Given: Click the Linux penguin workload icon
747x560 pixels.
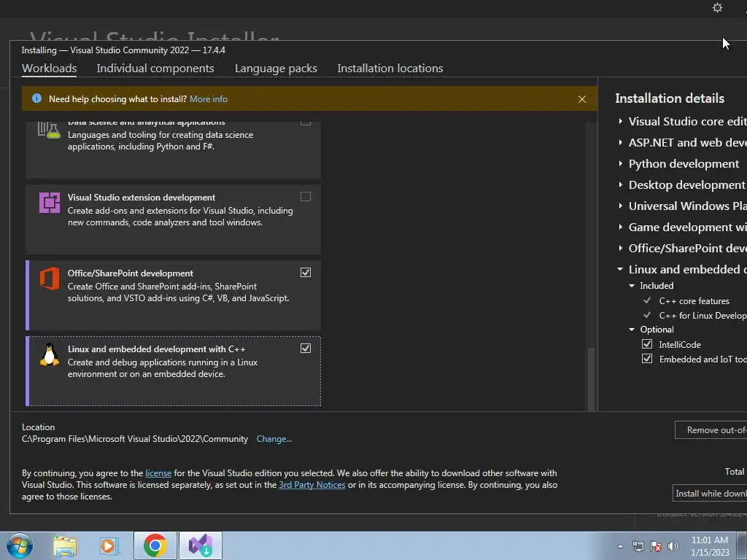Looking at the screenshot, I should tap(50, 355).
